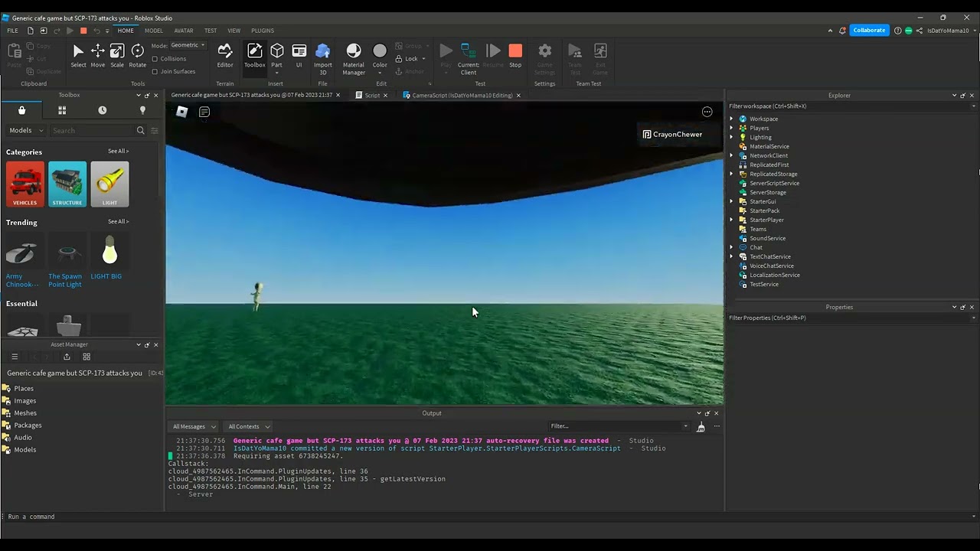
Task: Click See All next to Trending
Action: [118, 222]
